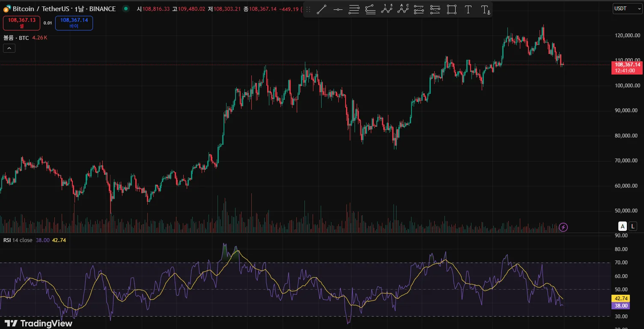Viewport: 644px width, 329px height.
Task: Select the Long Position tool
Action: (x=419, y=9)
